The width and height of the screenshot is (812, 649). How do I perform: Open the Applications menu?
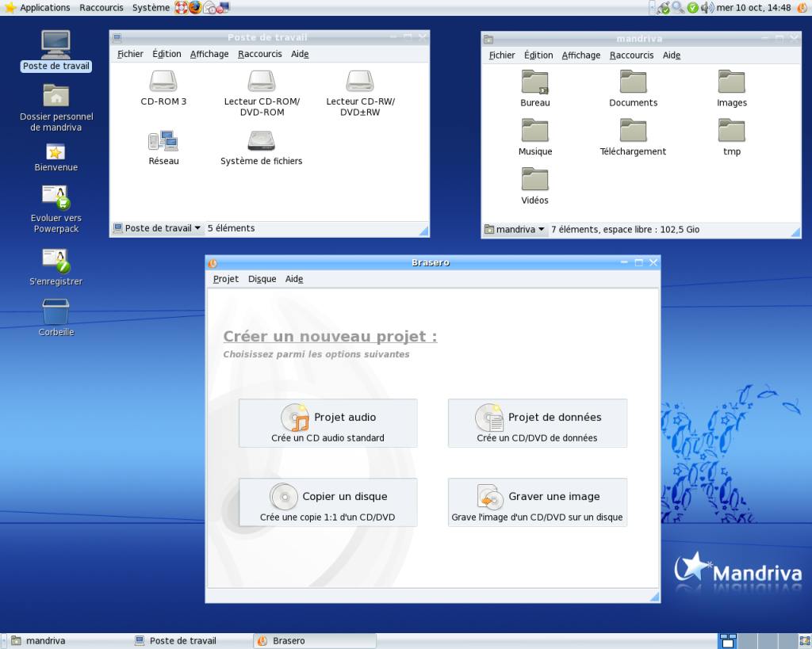[x=37, y=8]
